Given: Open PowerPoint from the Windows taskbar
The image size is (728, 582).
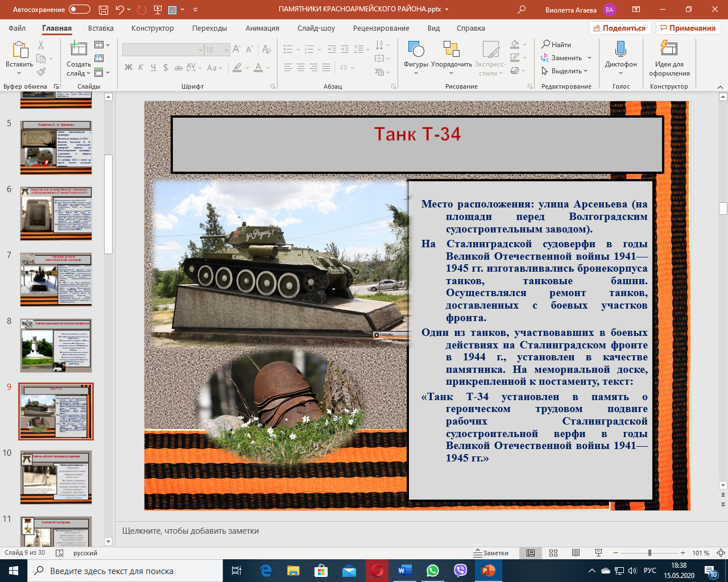Looking at the screenshot, I should click(x=489, y=571).
